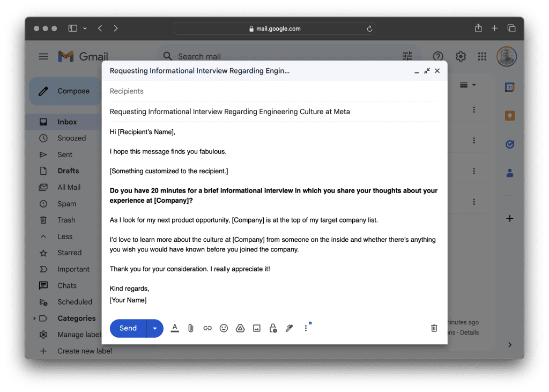Show search options filter icon

click(x=407, y=56)
